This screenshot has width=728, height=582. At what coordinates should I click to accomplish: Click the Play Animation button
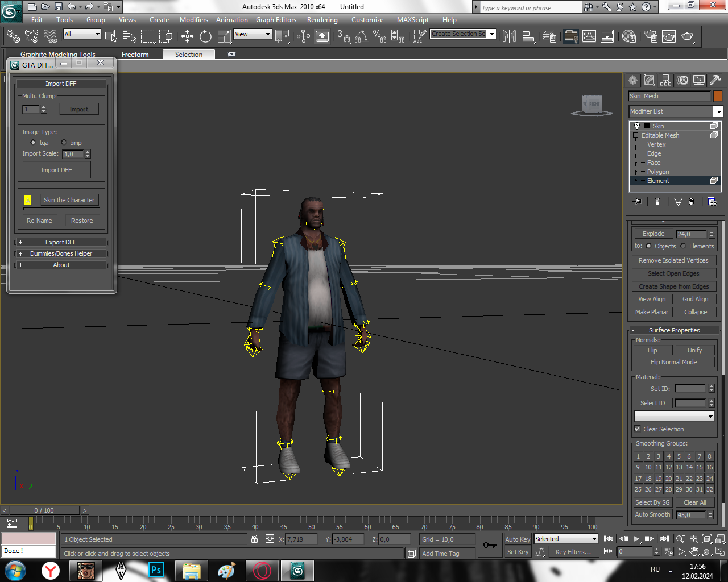click(636, 539)
